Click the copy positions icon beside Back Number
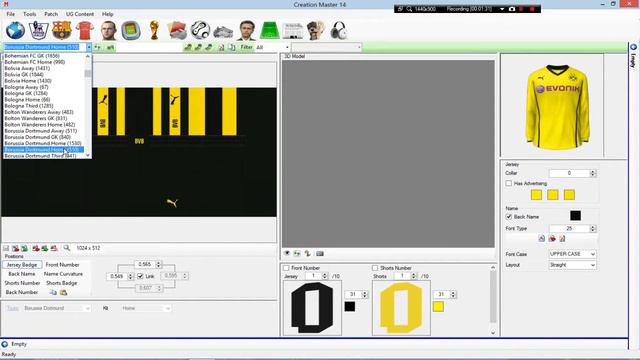640x360 pixels. pos(53,292)
